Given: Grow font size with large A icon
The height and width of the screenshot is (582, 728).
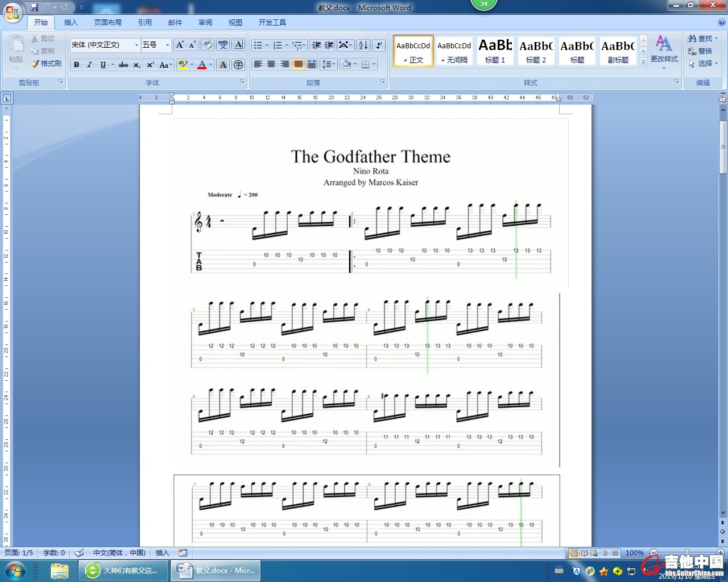Looking at the screenshot, I should 180,45.
